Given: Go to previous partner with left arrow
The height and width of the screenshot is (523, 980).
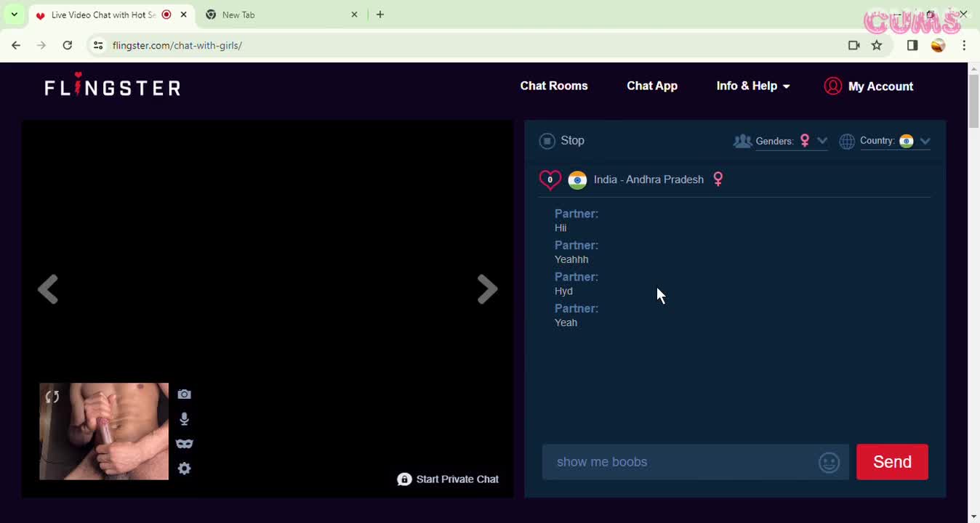Looking at the screenshot, I should [48, 289].
